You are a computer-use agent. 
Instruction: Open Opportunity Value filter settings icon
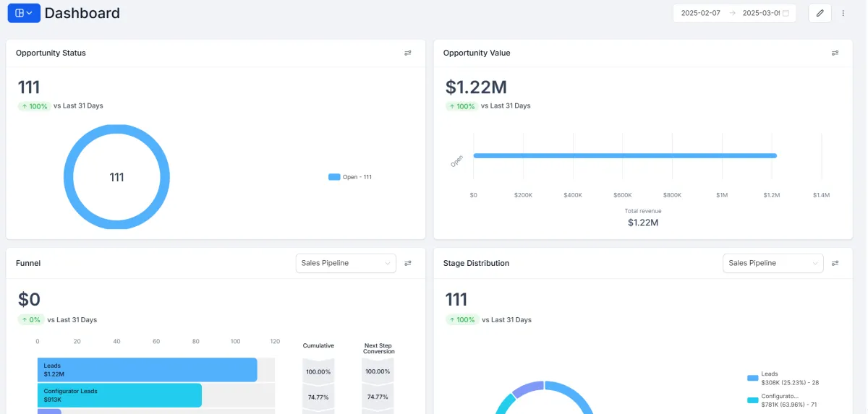click(835, 53)
